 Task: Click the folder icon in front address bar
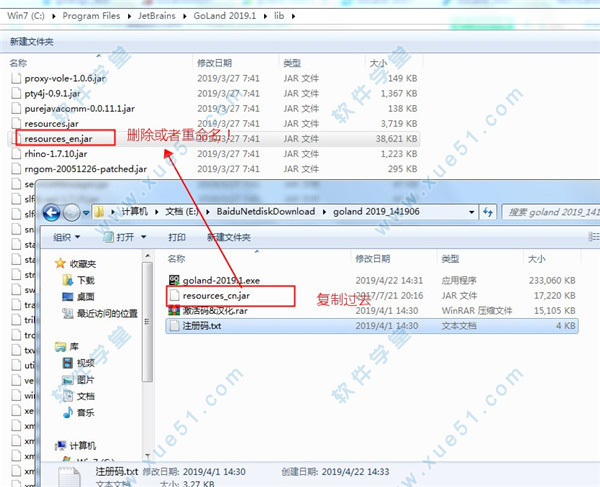point(99,212)
